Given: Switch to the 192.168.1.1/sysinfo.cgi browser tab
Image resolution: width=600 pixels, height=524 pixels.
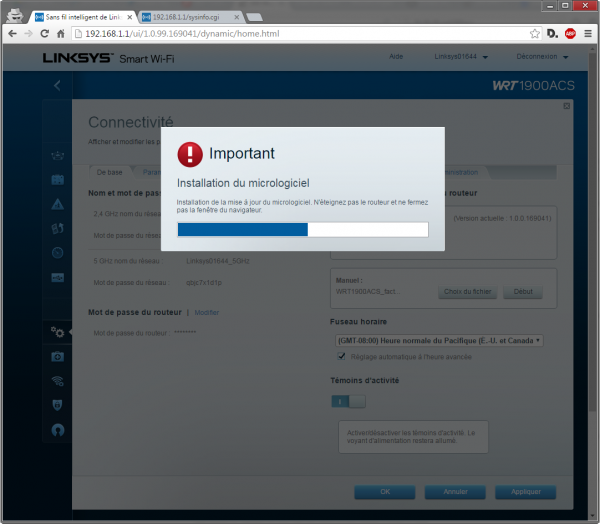Looking at the screenshot, I should pos(190,17).
